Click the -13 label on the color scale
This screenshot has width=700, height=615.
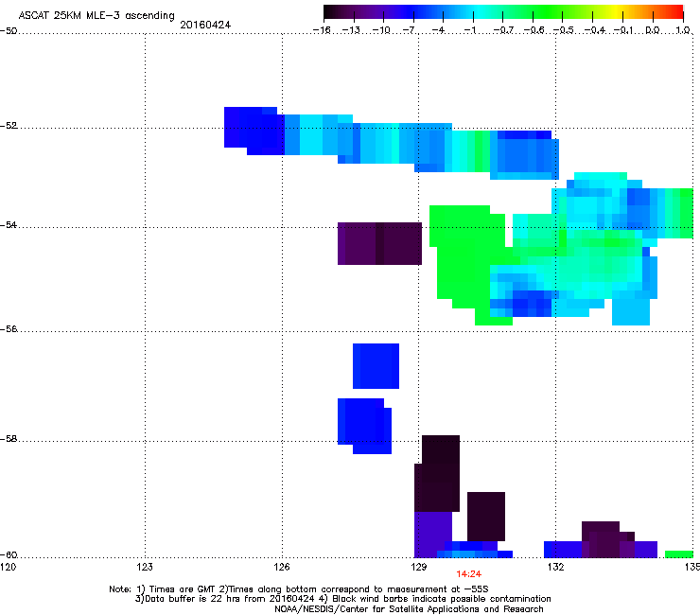click(x=351, y=30)
